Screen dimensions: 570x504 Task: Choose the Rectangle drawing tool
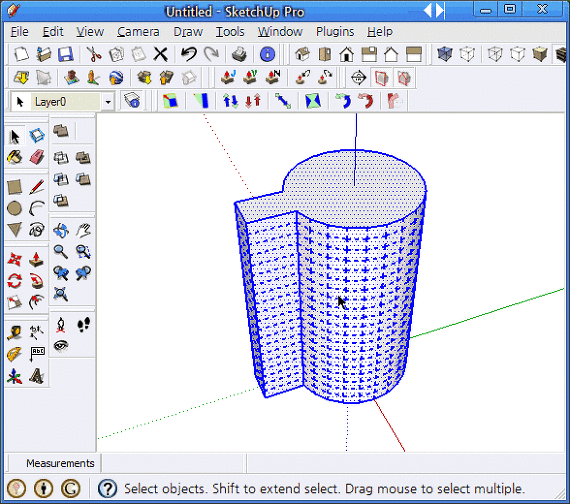pyautogui.click(x=15, y=187)
